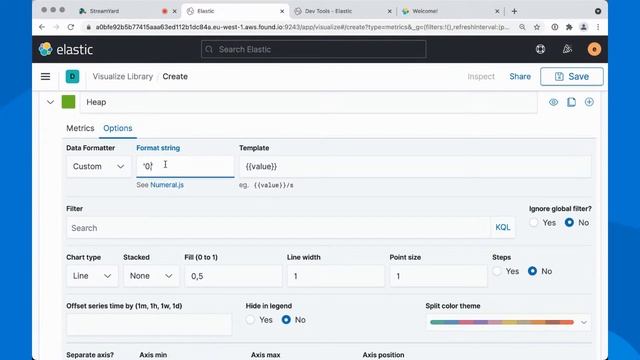Click the Heap series label field
This screenshot has height=360, width=640.
click(309, 102)
